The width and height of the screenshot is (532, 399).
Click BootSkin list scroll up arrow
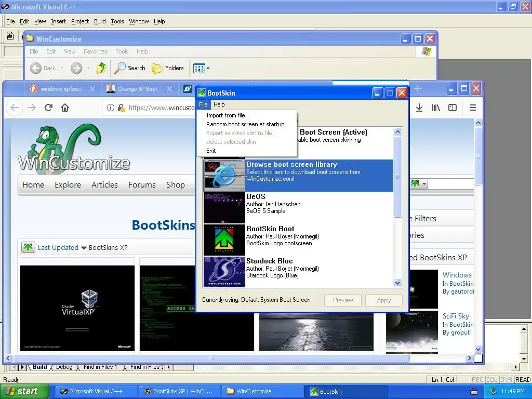tap(397, 131)
